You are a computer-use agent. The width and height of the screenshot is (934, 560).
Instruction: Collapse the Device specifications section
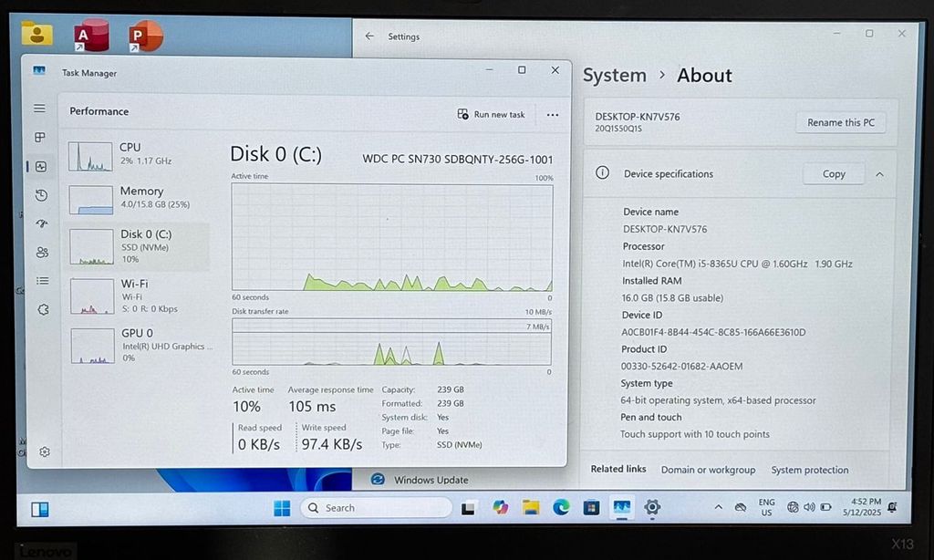pos(879,174)
